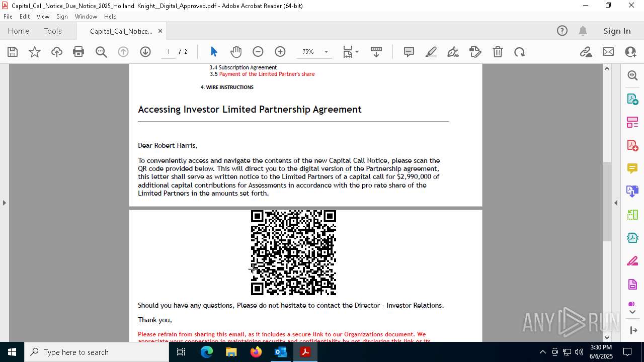Open the find text magnifier tool

(x=101, y=52)
